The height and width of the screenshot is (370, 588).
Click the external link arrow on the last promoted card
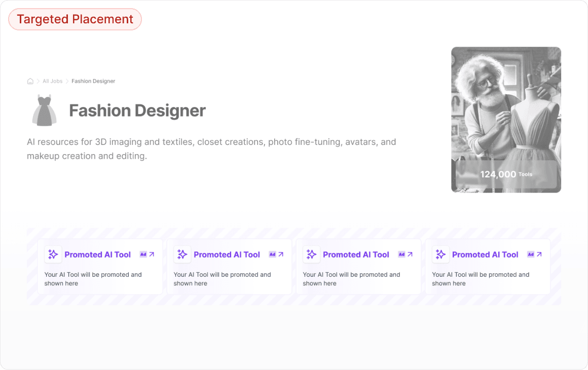click(539, 254)
